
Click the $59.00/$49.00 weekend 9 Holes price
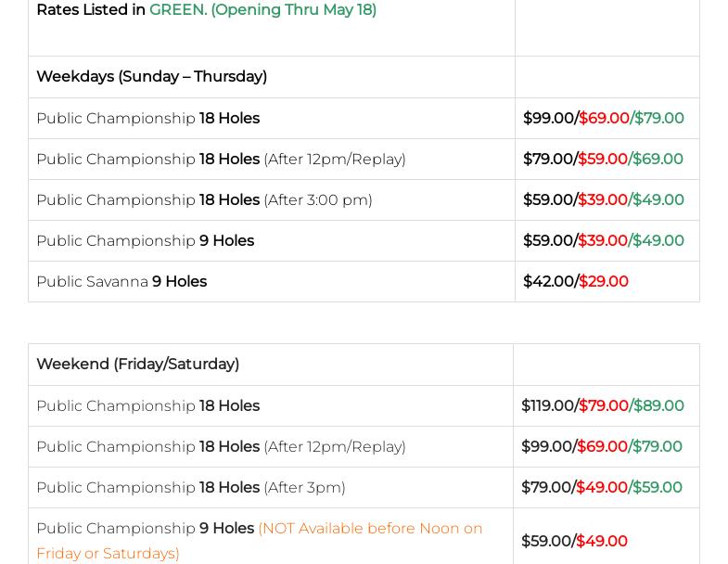point(574,542)
